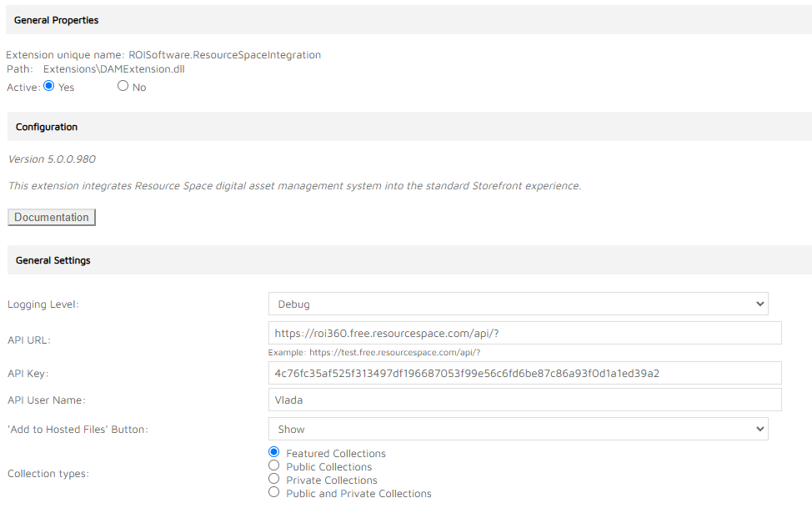The image size is (812, 513).
Task: Open the 'Add to Hosted Files' Button dropdown
Action: [x=518, y=430]
